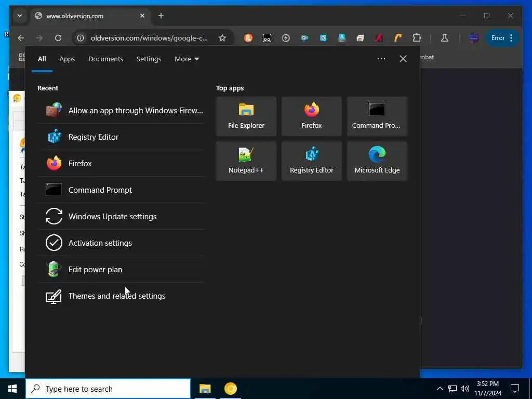Screen dimensions: 532x399
Task: Click the Type here to search box
Action: coord(108,389)
